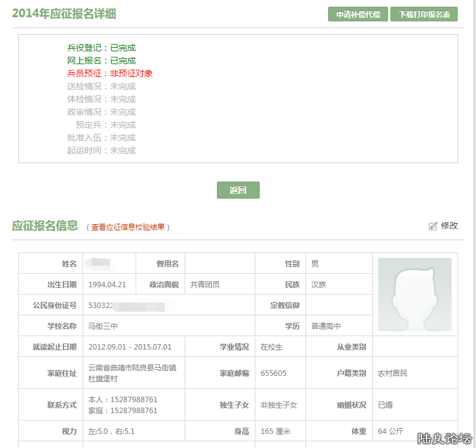Click the school name 马街三中

(x=103, y=326)
